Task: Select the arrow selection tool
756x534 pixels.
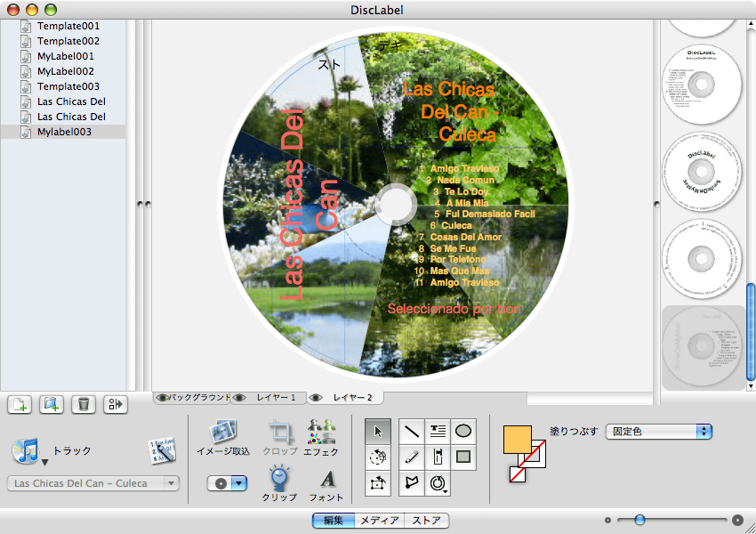Action: pos(378,432)
